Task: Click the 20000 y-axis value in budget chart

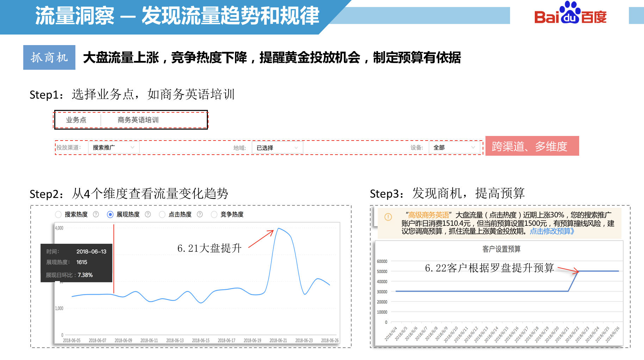Action: pos(382,302)
